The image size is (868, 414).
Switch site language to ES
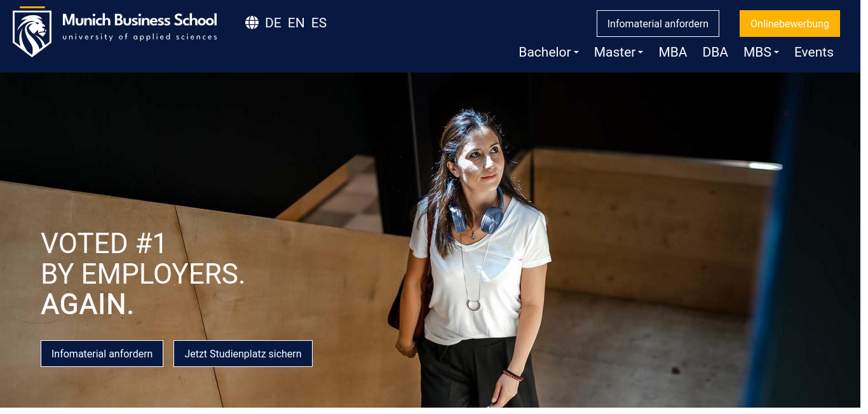319,23
